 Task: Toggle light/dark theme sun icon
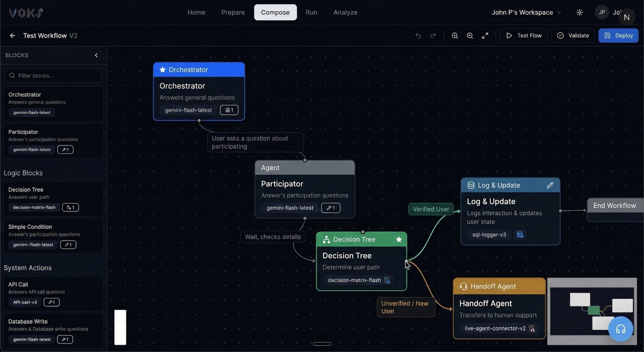[x=580, y=12]
